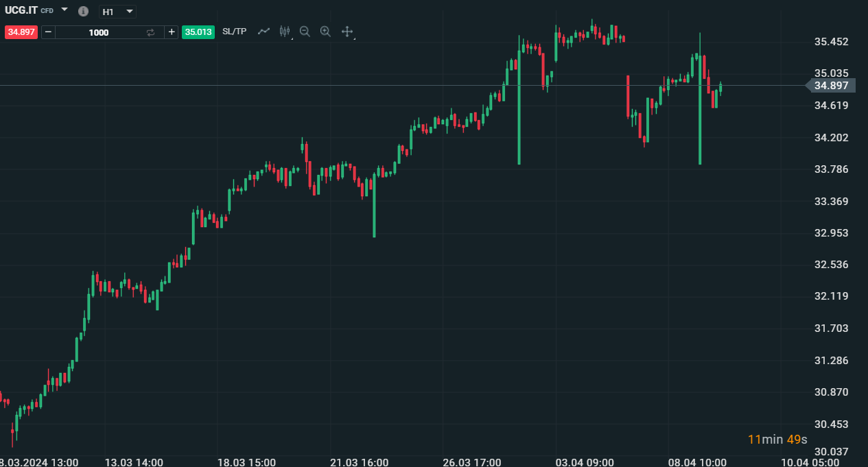Decrease volume with the minus button
The height and width of the screenshot is (467, 868).
coord(48,32)
